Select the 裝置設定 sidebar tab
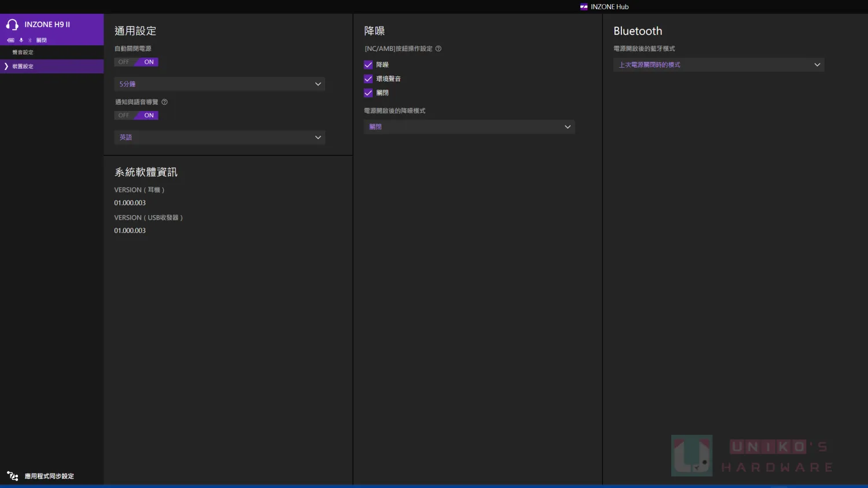Image resolution: width=868 pixels, height=488 pixels. click(23, 66)
